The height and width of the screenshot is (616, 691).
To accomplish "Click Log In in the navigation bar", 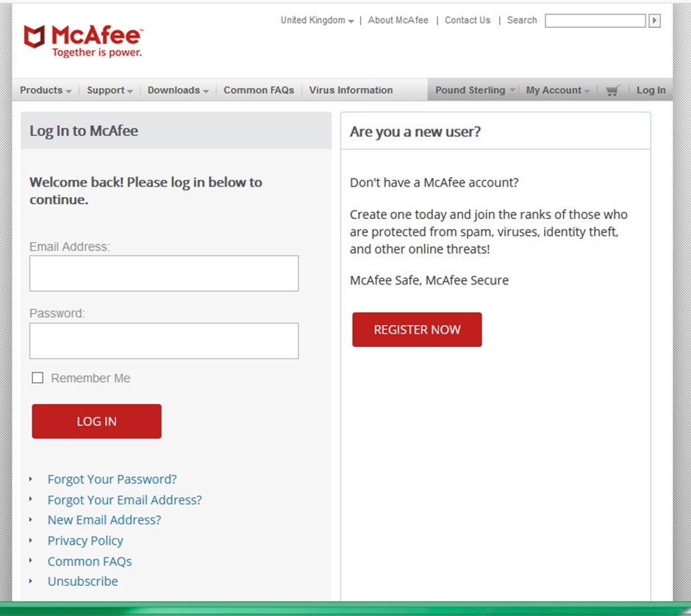I will tap(651, 90).
